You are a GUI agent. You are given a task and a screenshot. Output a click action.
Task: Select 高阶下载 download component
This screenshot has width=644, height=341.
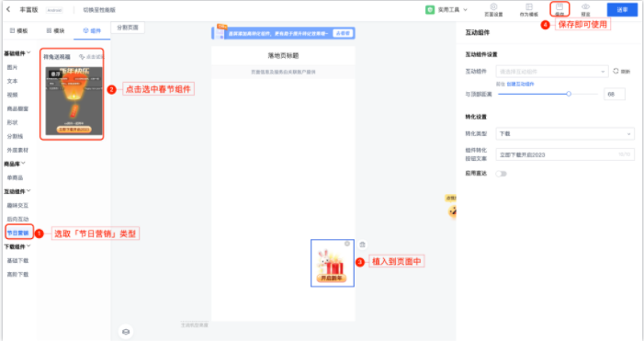tap(17, 274)
